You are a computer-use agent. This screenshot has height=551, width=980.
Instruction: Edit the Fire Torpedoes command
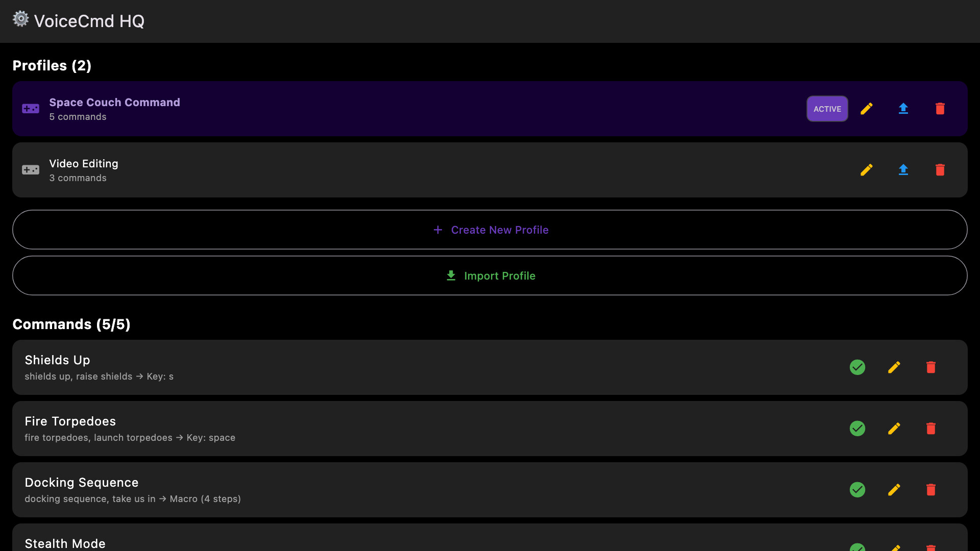click(x=894, y=429)
